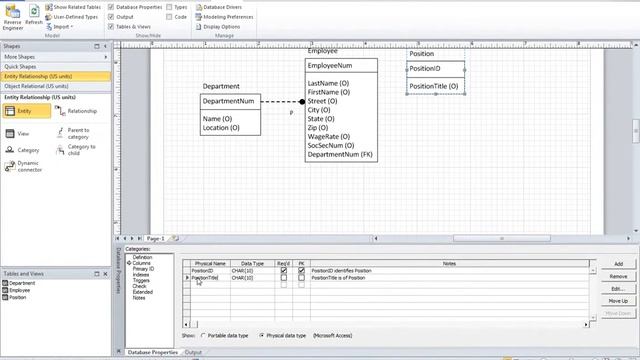Select the Category to child shape
The width and height of the screenshot is (640, 360).
pyautogui.click(x=76, y=150)
